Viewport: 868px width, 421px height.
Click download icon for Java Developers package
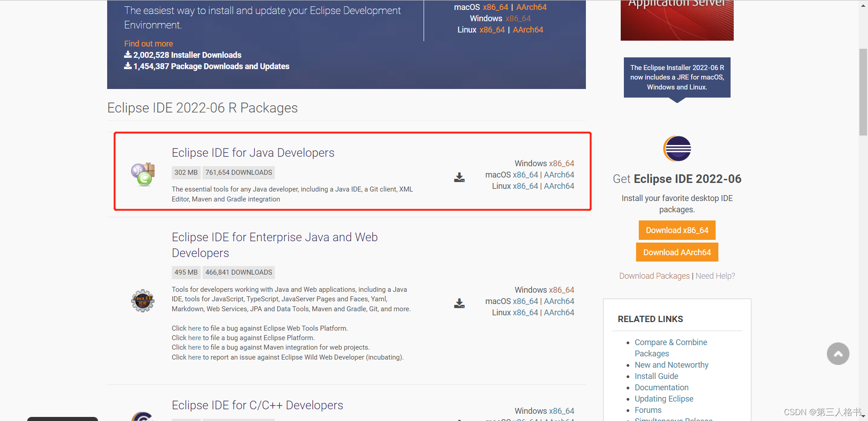[x=459, y=178]
